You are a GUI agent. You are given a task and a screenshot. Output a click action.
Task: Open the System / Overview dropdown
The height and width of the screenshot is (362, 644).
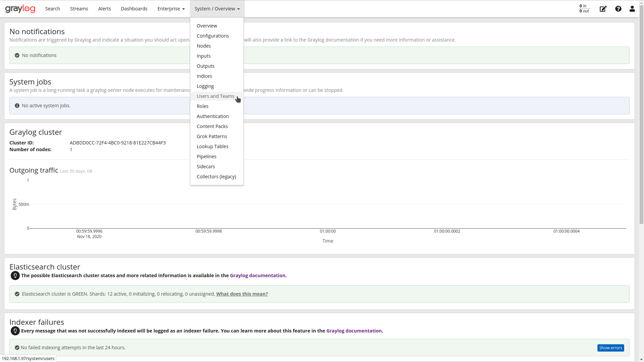click(217, 9)
